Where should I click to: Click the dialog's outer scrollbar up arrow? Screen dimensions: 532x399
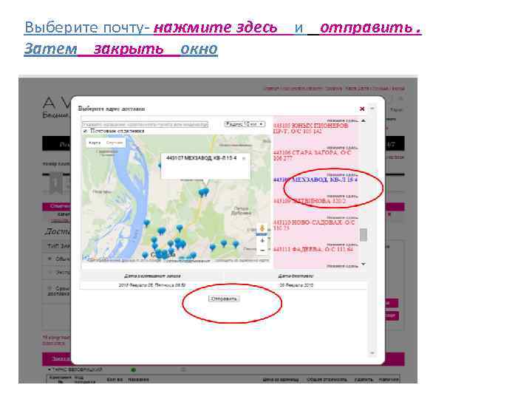pos(372,109)
